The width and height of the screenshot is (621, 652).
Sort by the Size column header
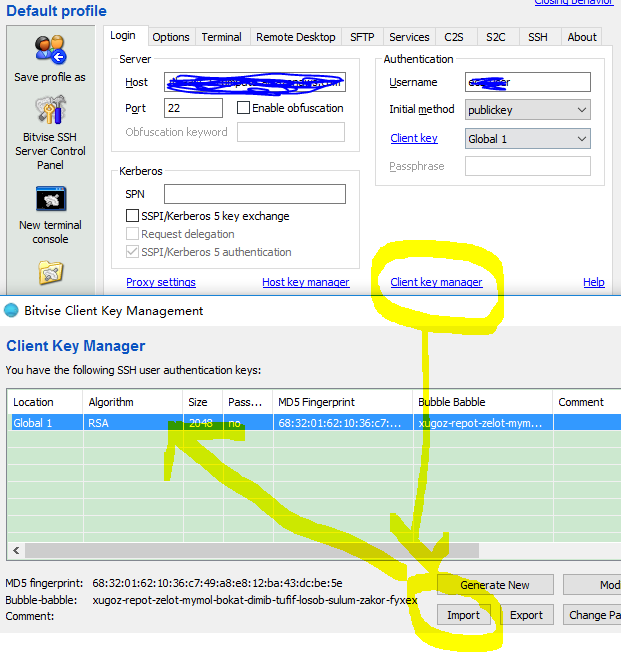pyautogui.click(x=203, y=402)
